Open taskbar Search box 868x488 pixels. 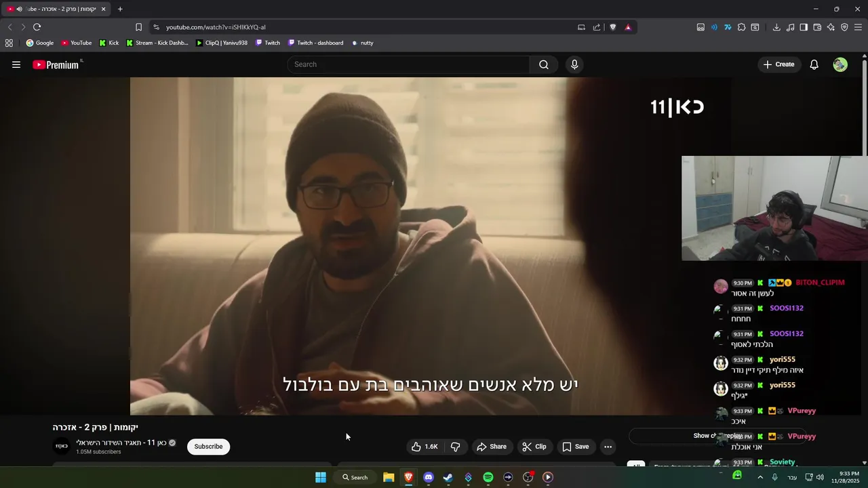(x=355, y=477)
